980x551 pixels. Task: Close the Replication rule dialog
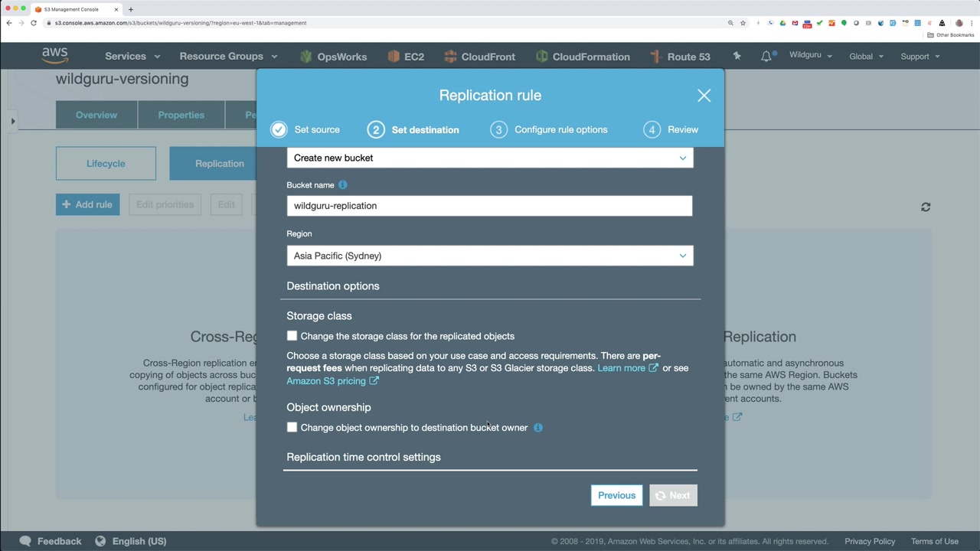coord(704,96)
